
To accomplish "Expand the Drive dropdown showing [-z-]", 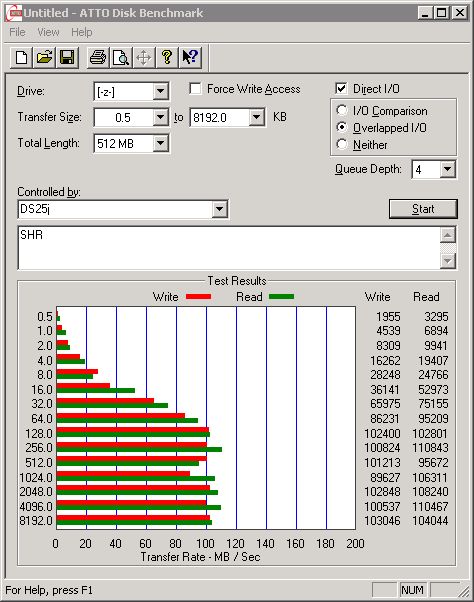I will pos(160,92).
